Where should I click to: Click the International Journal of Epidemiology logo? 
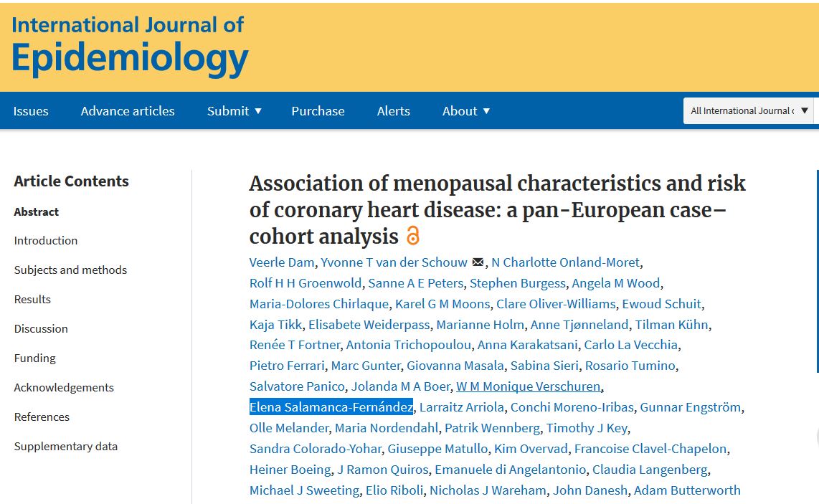(x=130, y=47)
